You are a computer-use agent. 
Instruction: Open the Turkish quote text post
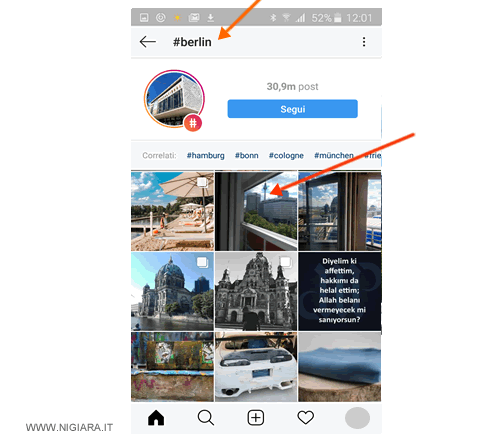coord(340,291)
